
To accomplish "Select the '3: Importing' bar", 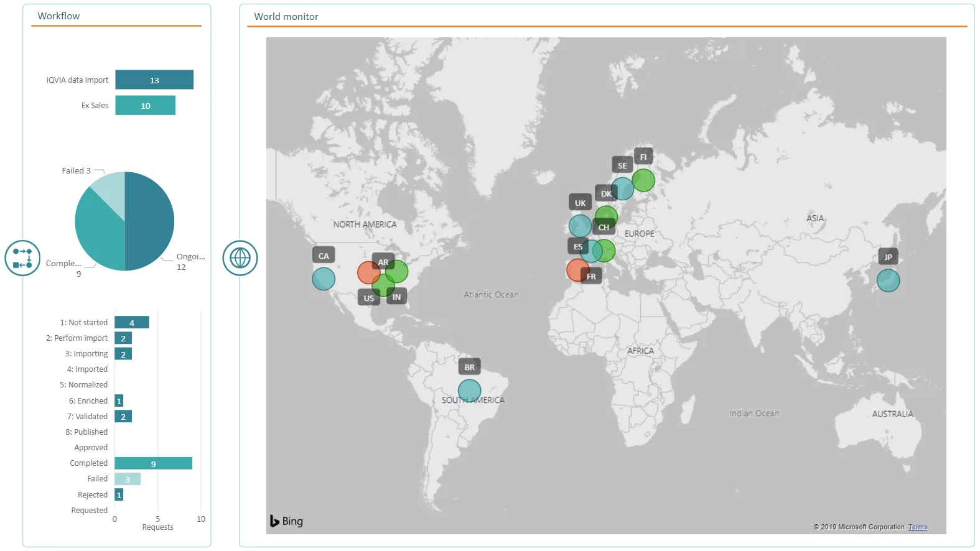I will pyautogui.click(x=123, y=354).
